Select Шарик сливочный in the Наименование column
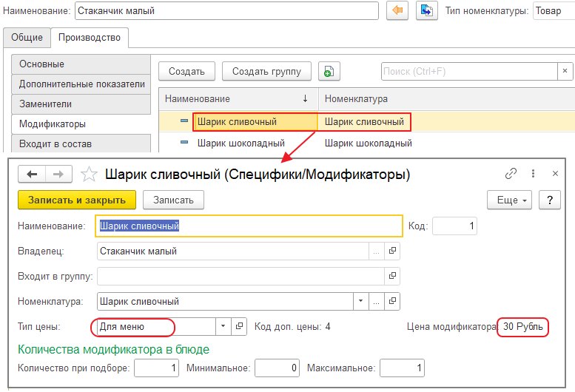 (237, 121)
